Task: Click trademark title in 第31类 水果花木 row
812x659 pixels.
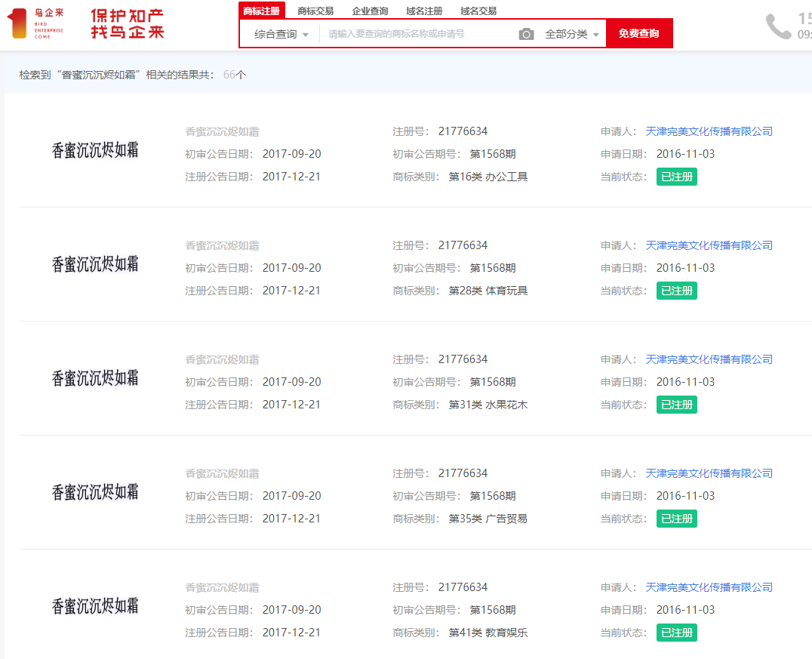Action: click(x=222, y=359)
